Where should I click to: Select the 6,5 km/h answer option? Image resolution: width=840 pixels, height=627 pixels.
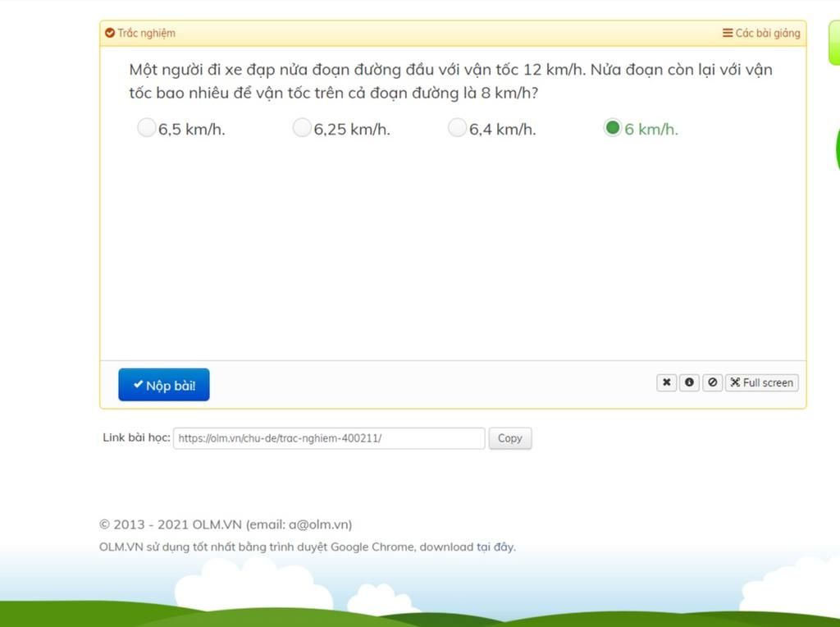(146, 128)
